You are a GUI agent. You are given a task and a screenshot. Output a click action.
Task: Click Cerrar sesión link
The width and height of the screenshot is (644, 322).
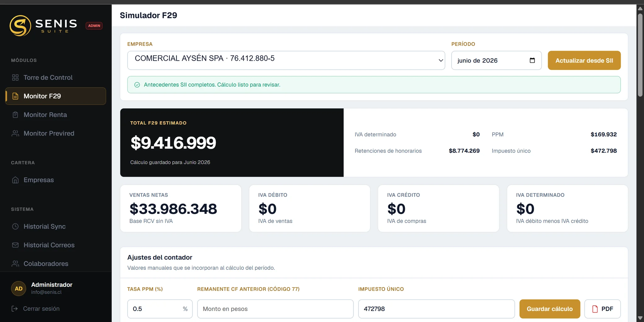tap(41, 308)
